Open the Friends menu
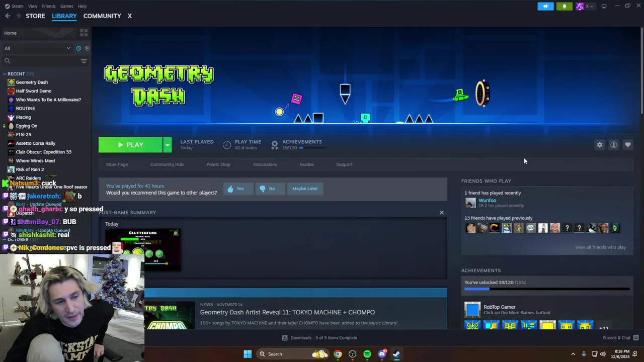 click(x=49, y=6)
